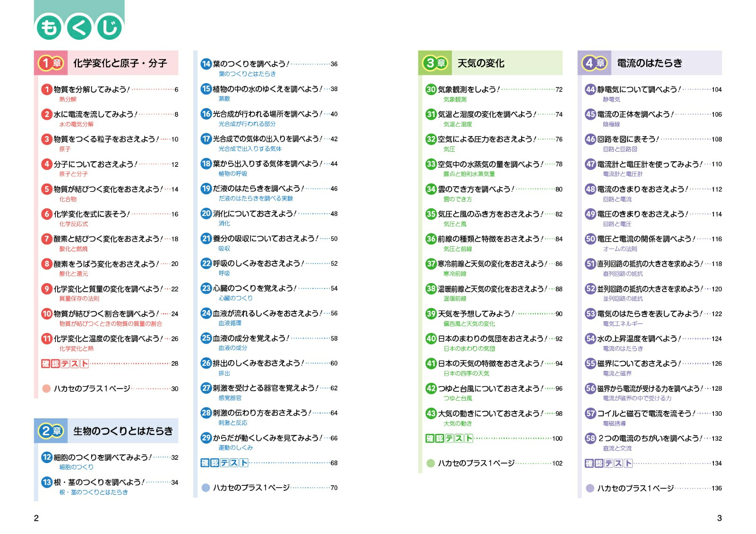Click the purple number 44 circle icon
Screen dimensions: 756x534
(591, 89)
